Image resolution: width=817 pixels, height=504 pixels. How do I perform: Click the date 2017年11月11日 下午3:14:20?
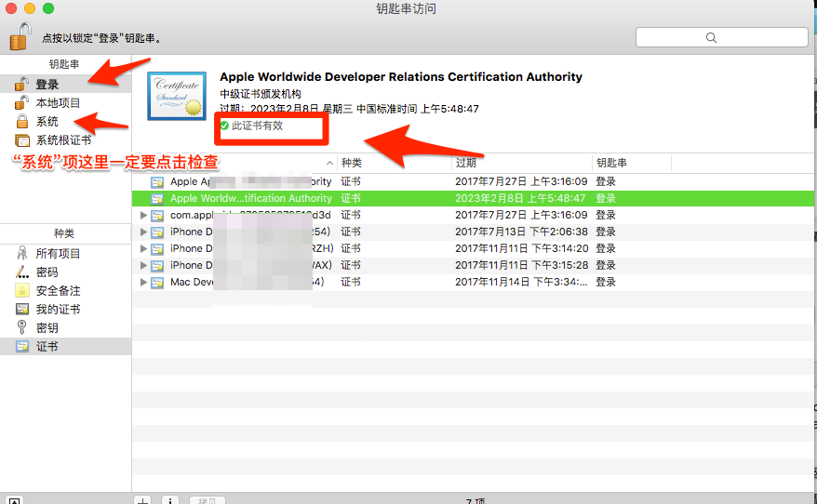(522, 248)
